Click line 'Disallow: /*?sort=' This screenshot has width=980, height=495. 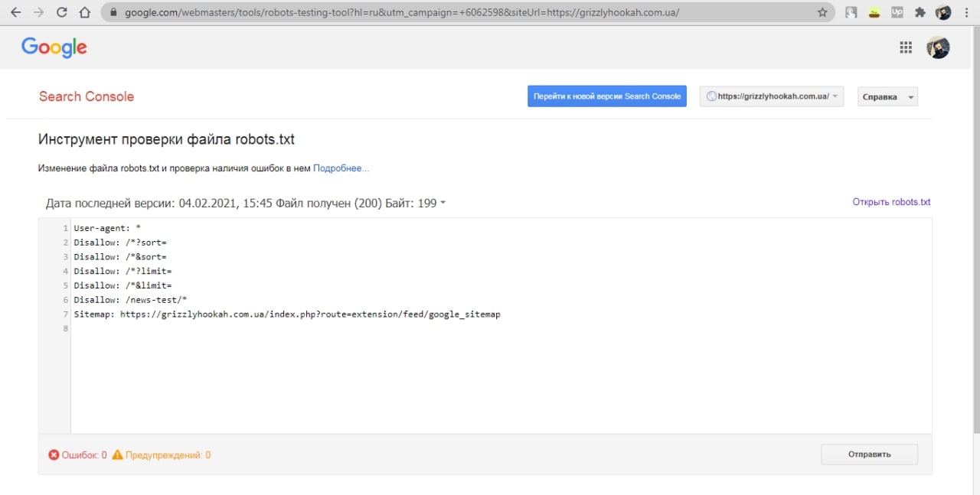click(x=120, y=243)
